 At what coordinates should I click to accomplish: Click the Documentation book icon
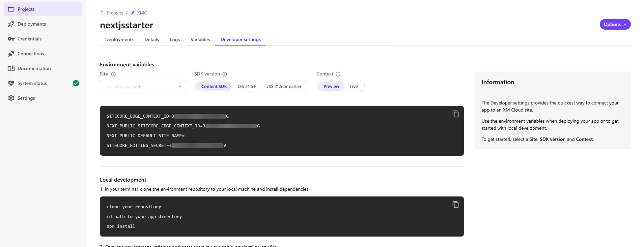point(11,68)
